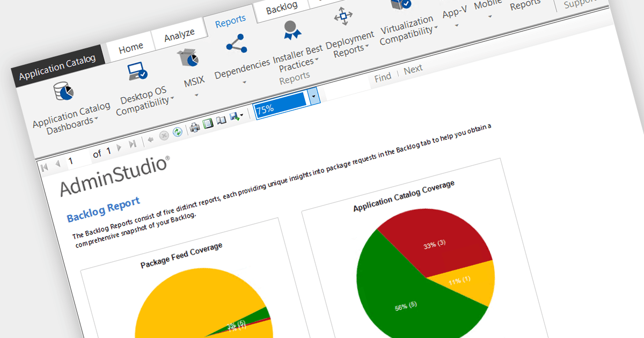This screenshot has height=338, width=644.
Task: Expand Deployment Reports dropdown
Action: [368, 47]
